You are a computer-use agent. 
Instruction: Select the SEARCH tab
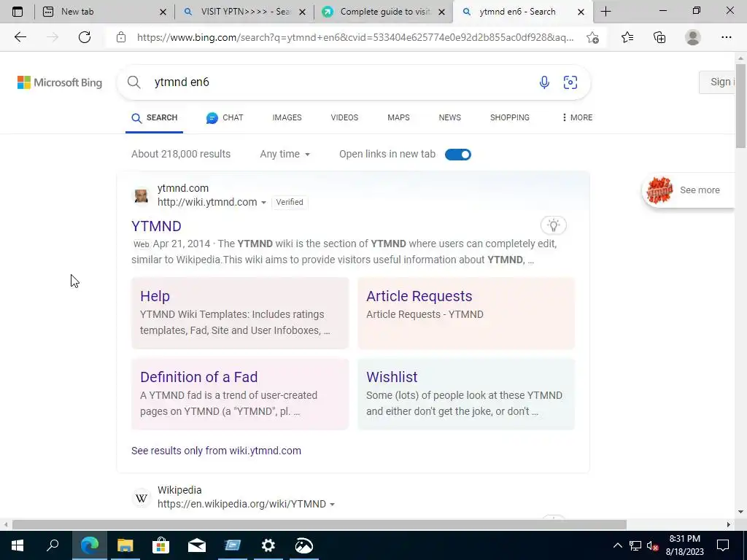click(155, 117)
